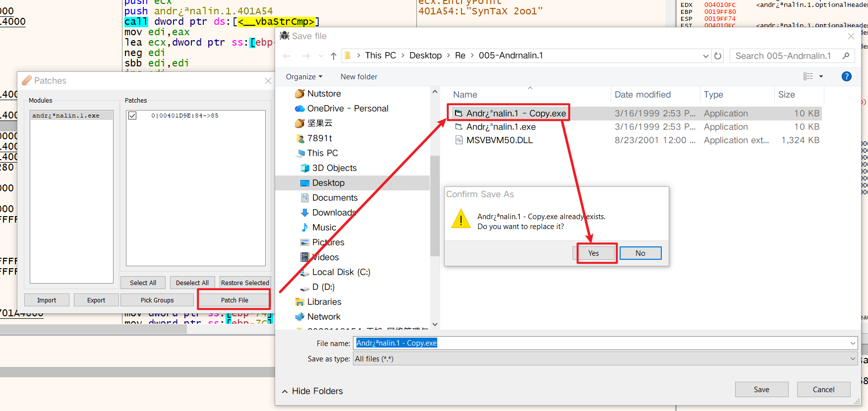
Task: Click the Network icon
Action: point(300,317)
